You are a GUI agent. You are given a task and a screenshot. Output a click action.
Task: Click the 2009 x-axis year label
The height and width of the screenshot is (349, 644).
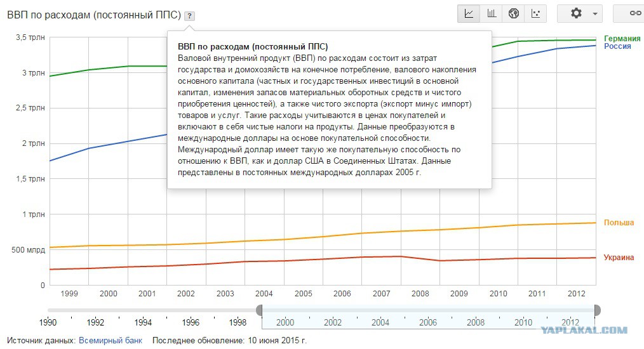pos(459,294)
